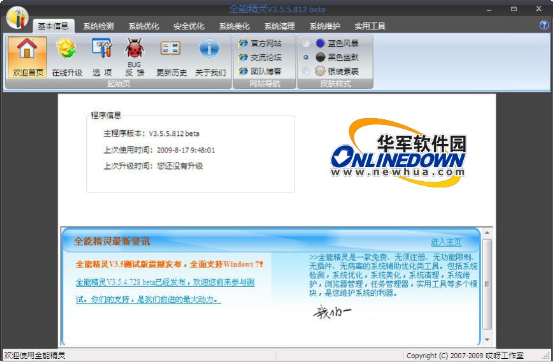
Task: Click the V3.5 测试版 Windows 7 headline
Action: click(x=169, y=264)
